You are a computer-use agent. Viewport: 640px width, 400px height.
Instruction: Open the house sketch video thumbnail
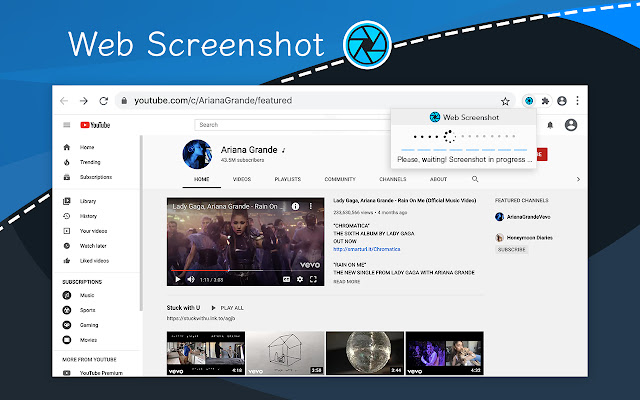285,353
